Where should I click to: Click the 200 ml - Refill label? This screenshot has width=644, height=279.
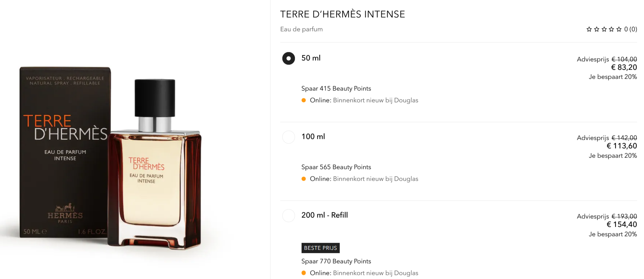(325, 215)
